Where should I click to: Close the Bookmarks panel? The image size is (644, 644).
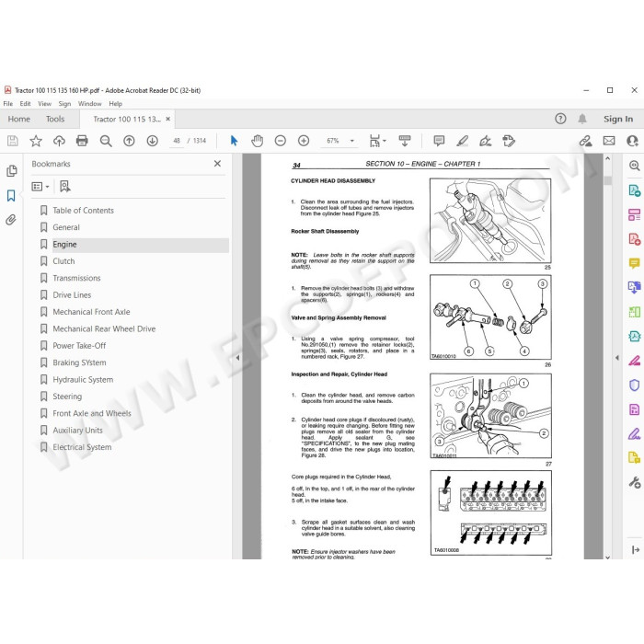[217, 164]
